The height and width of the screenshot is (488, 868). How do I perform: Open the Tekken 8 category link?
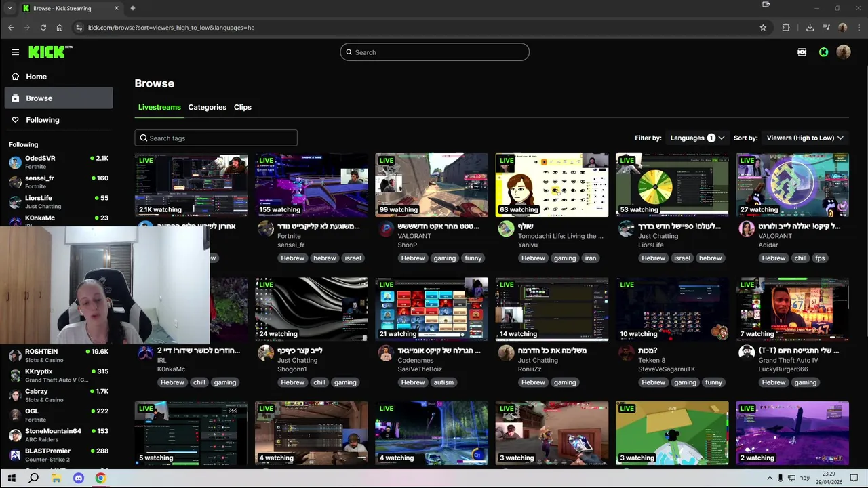point(652,360)
